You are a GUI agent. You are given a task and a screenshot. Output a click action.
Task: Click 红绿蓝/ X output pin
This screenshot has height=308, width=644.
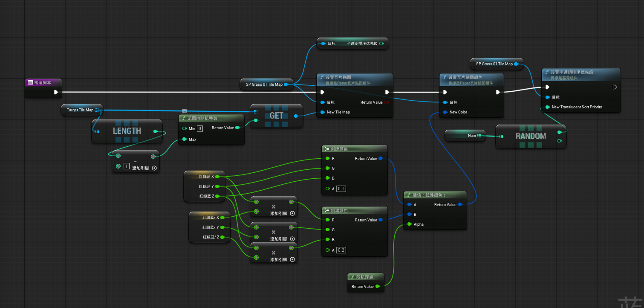[222, 218]
